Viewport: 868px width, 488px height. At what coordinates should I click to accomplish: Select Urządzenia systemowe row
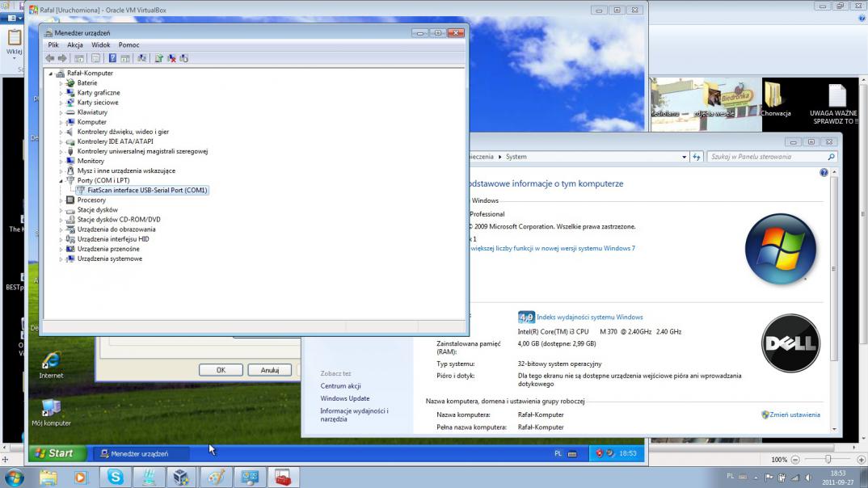click(x=110, y=259)
